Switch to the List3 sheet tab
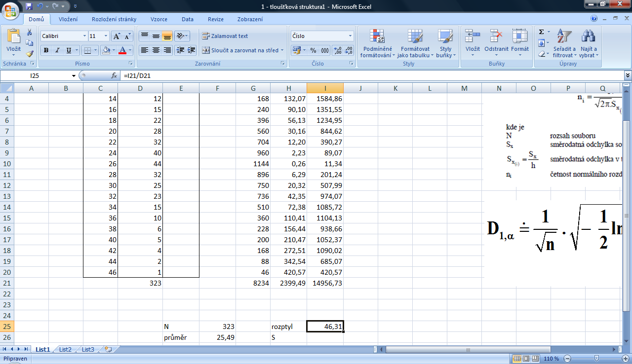The height and width of the screenshot is (364, 632). coord(88,349)
